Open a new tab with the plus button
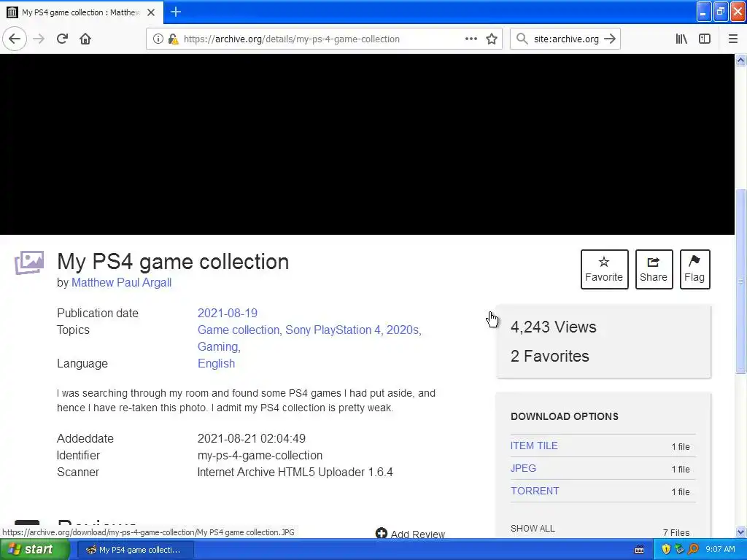 tap(176, 12)
